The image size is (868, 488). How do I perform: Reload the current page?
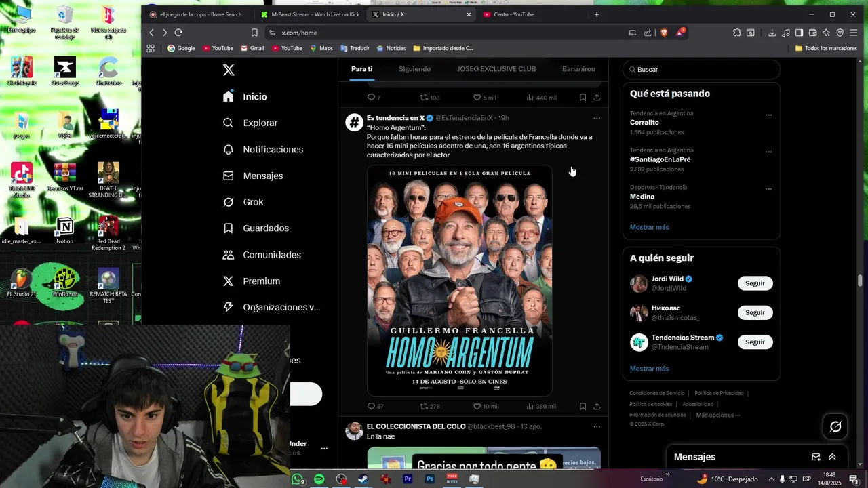point(178,33)
